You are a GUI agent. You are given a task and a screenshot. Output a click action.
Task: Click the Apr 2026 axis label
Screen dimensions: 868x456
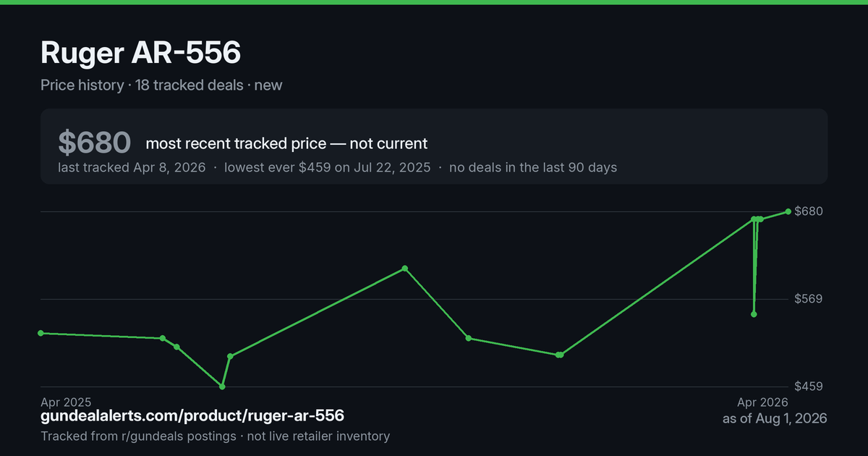click(x=762, y=402)
